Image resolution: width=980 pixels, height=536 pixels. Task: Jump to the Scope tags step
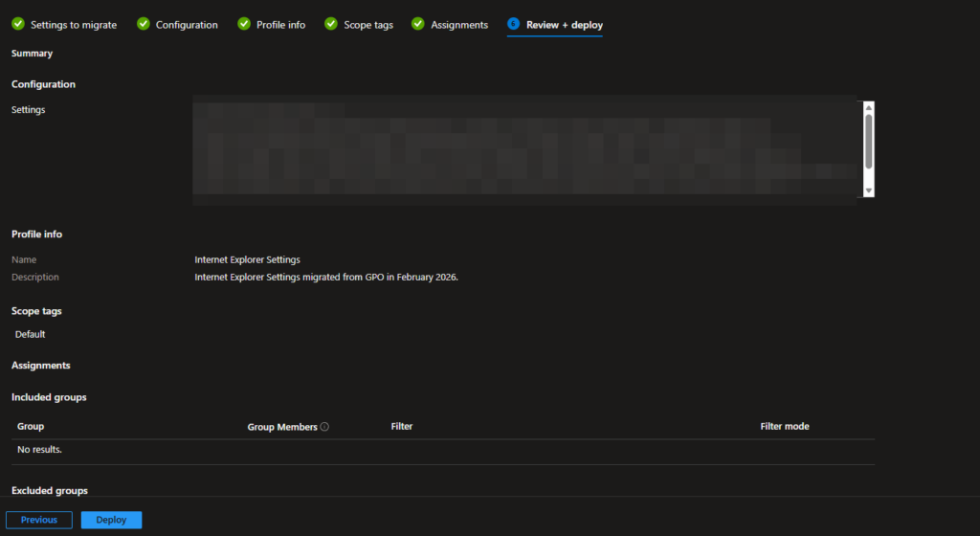368,25
